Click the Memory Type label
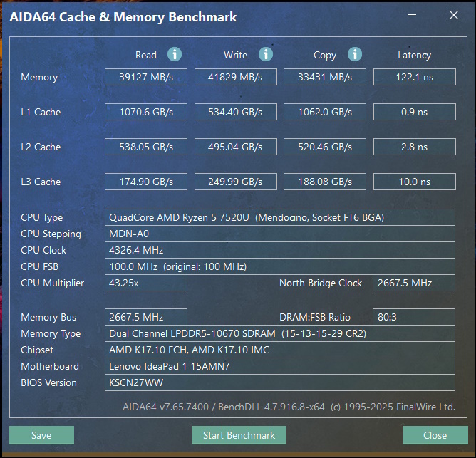 [51, 334]
